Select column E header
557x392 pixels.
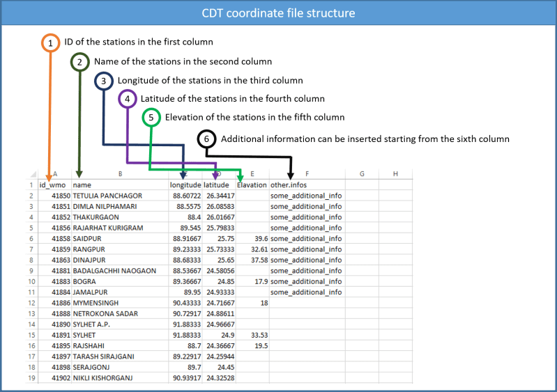point(252,174)
